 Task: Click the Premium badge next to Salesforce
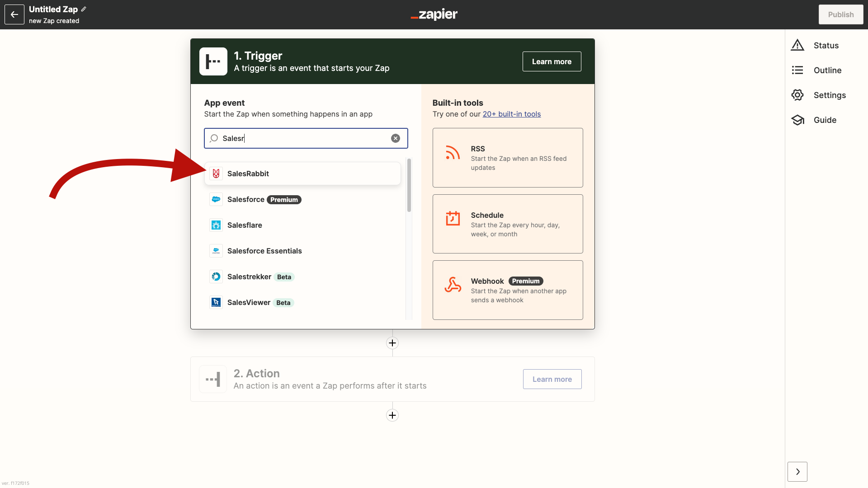(x=284, y=200)
